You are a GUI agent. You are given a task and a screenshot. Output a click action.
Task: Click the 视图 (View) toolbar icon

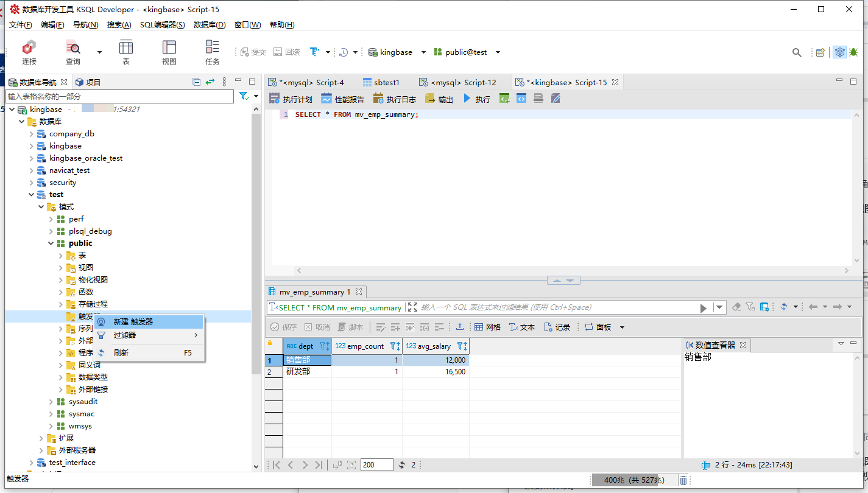[x=169, y=52]
